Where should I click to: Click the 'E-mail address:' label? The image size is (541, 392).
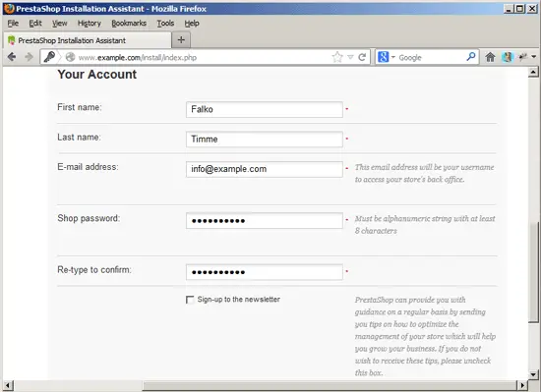[88, 167]
